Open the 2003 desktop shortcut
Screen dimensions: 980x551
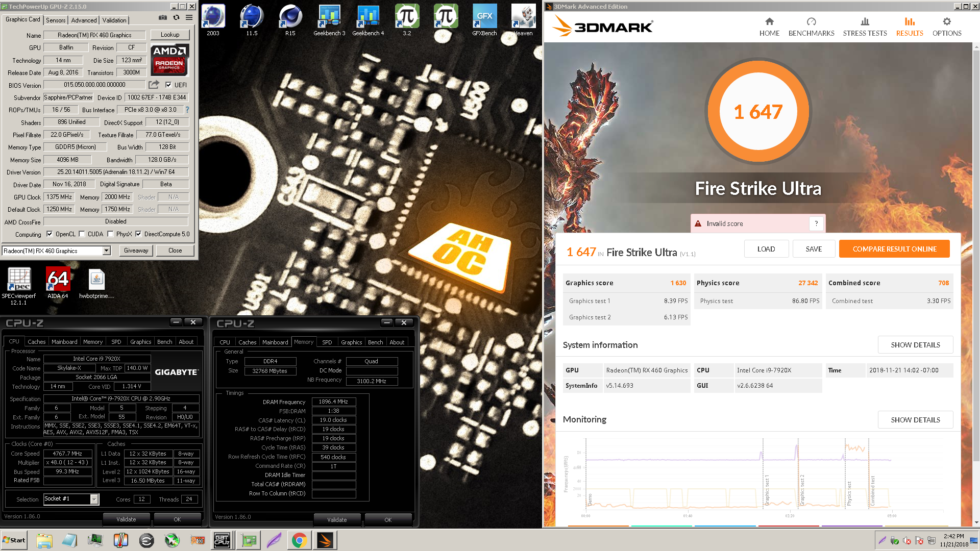point(213,20)
